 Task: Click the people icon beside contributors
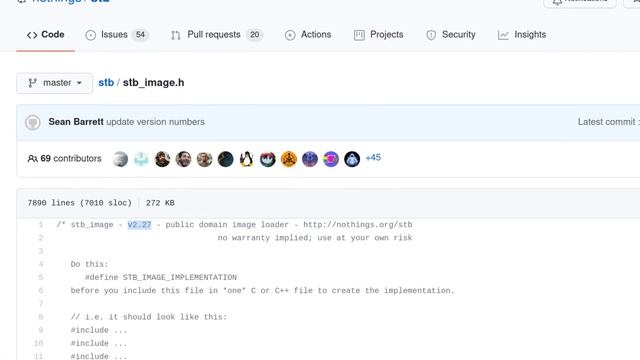32,158
